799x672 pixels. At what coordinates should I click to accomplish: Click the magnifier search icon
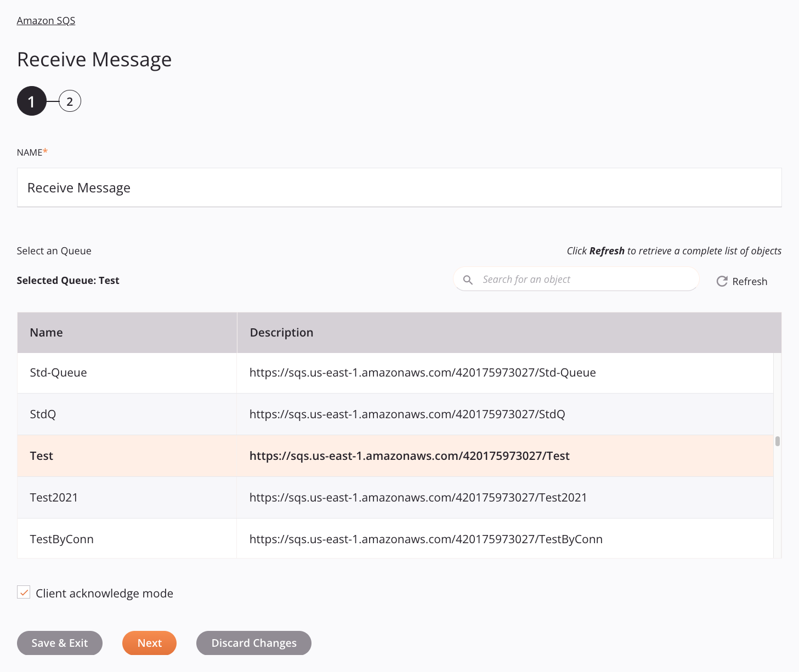(468, 280)
